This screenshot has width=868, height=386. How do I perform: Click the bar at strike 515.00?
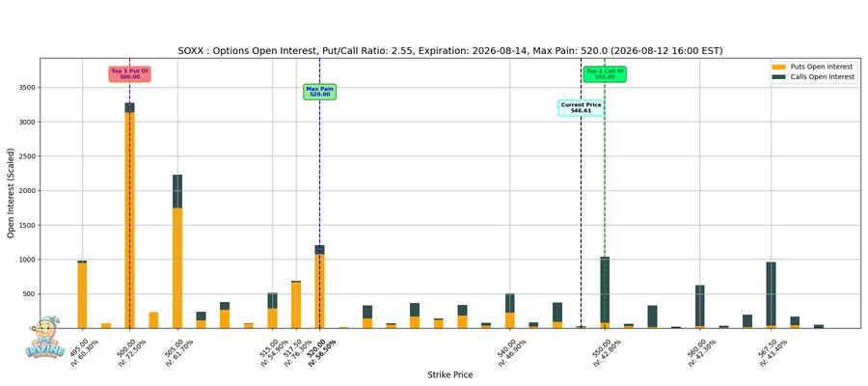click(272, 311)
